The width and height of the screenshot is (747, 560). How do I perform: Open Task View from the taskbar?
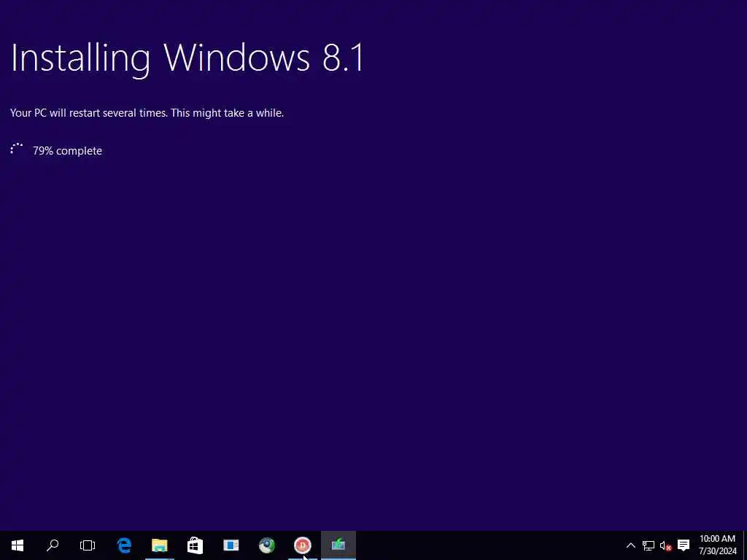[x=88, y=545]
